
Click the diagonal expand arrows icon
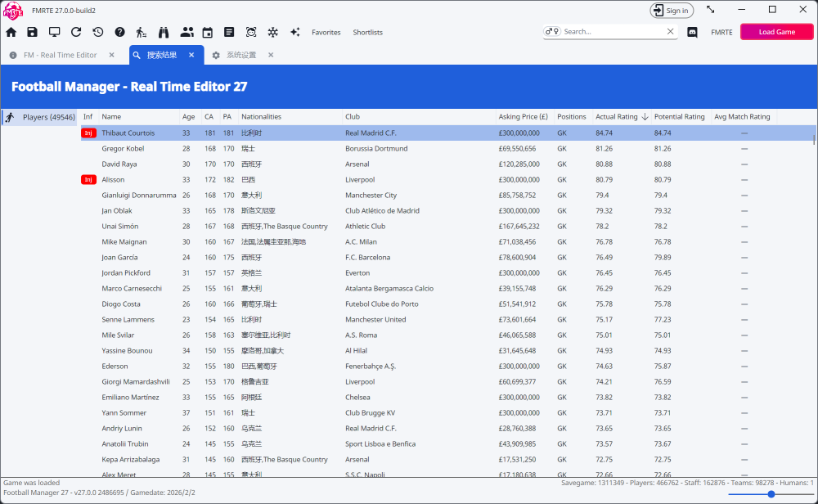click(x=711, y=10)
